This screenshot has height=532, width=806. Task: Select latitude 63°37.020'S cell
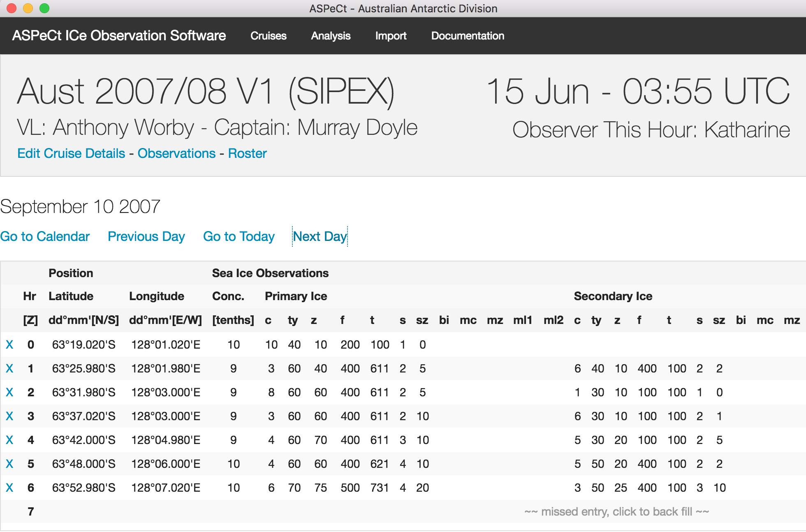pos(84,416)
